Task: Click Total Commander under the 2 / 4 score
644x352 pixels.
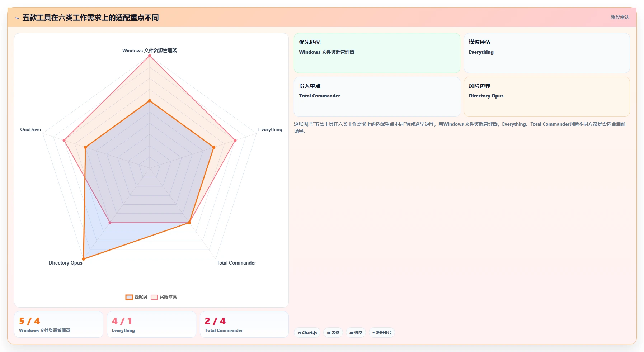Action: 224,330
